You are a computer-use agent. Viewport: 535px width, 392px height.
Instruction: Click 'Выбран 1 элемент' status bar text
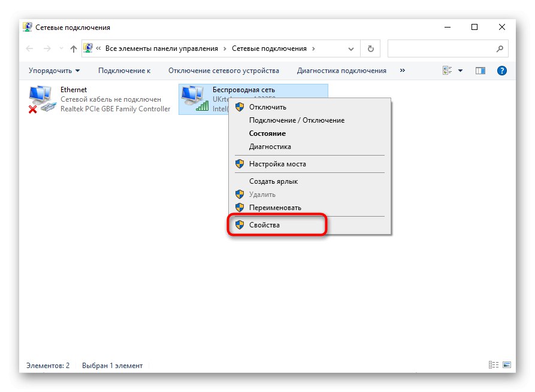(112, 366)
